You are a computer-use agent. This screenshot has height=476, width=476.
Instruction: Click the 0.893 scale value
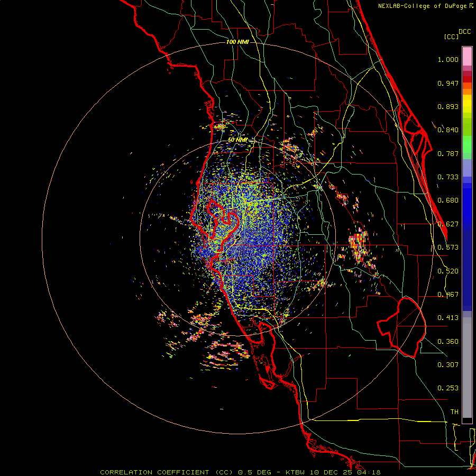click(x=448, y=106)
